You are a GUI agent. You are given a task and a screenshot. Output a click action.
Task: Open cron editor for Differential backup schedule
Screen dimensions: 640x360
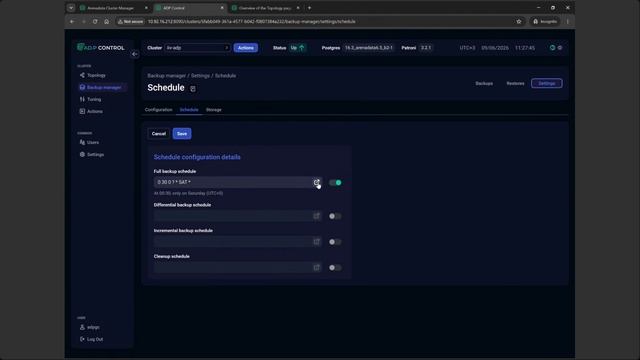click(317, 216)
